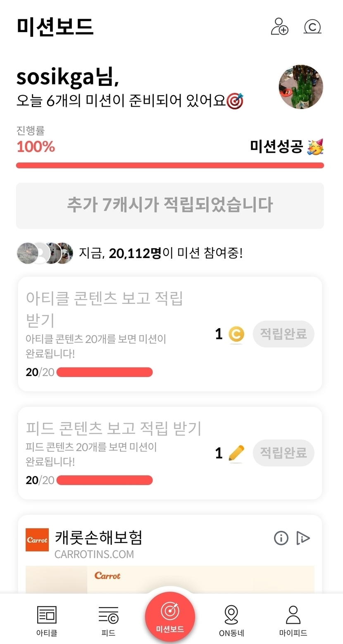The height and width of the screenshot is (644, 343).
Task: Tap the add friend icon
Action: [279, 26]
